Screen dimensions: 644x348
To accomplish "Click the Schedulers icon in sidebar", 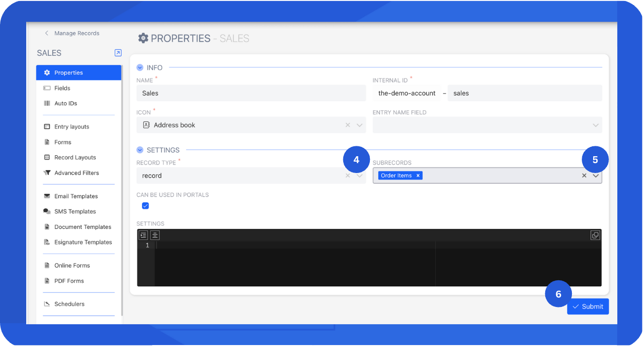I will coord(47,304).
